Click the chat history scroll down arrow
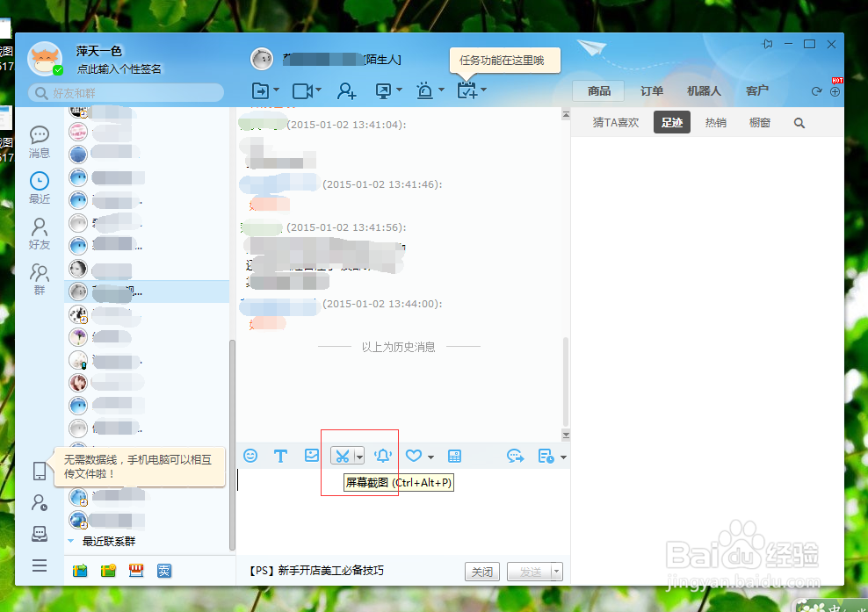This screenshot has width=868, height=612. point(566,436)
